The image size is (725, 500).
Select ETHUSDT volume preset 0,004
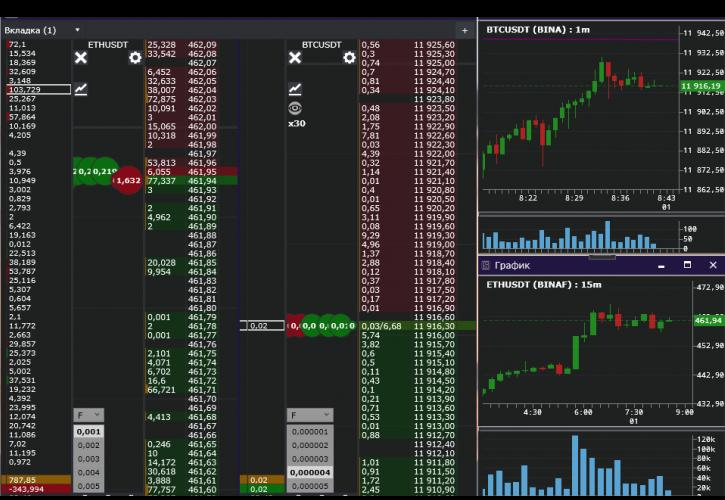coord(88,472)
